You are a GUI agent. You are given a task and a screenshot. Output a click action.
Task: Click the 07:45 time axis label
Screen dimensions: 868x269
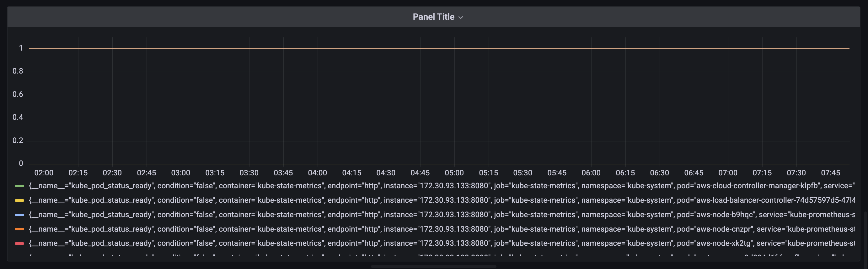[x=830, y=173]
